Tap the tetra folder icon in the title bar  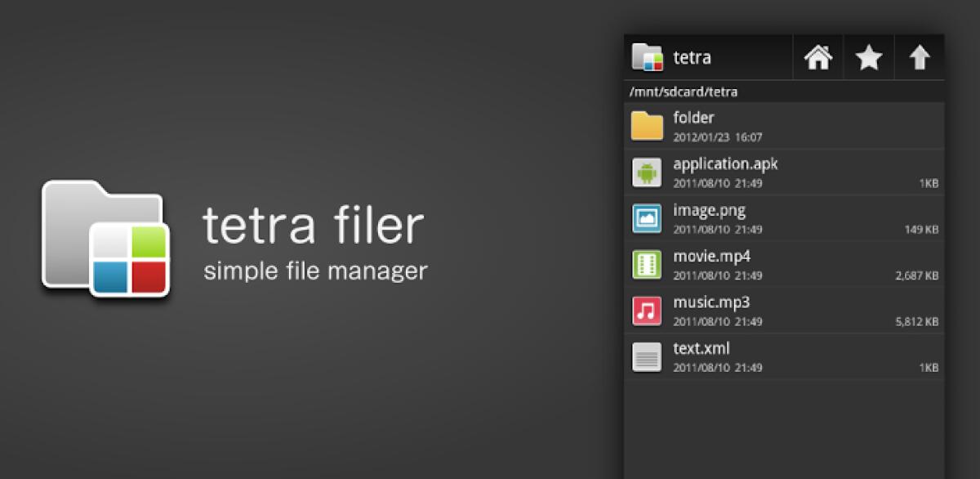tap(646, 56)
